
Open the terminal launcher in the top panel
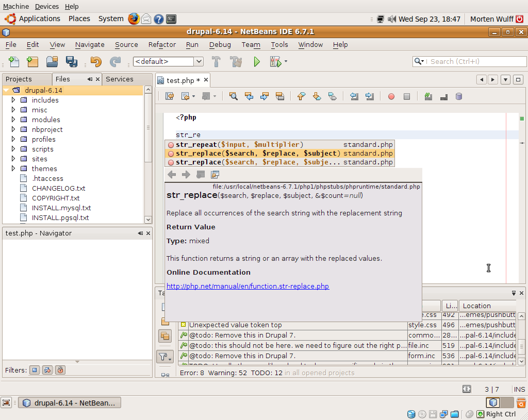point(171,19)
